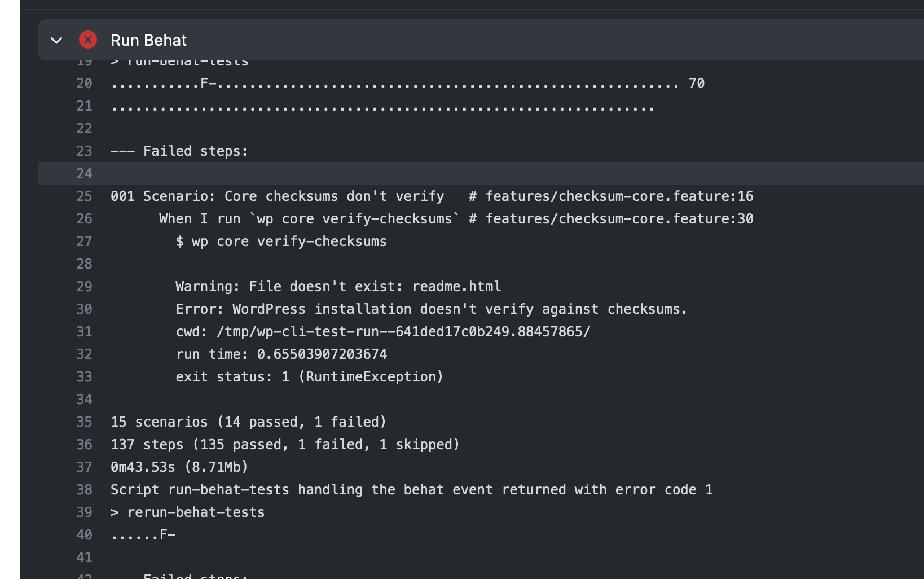This screenshot has height=579, width=924.
Task: Select log line number 30
Action: pos(85,309)
